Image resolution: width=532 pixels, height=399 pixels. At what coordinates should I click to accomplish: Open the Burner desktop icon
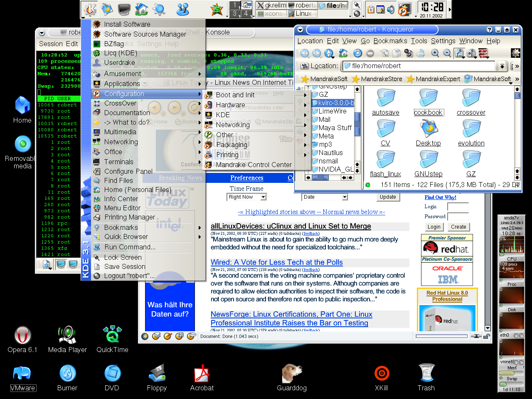[67, 378]
